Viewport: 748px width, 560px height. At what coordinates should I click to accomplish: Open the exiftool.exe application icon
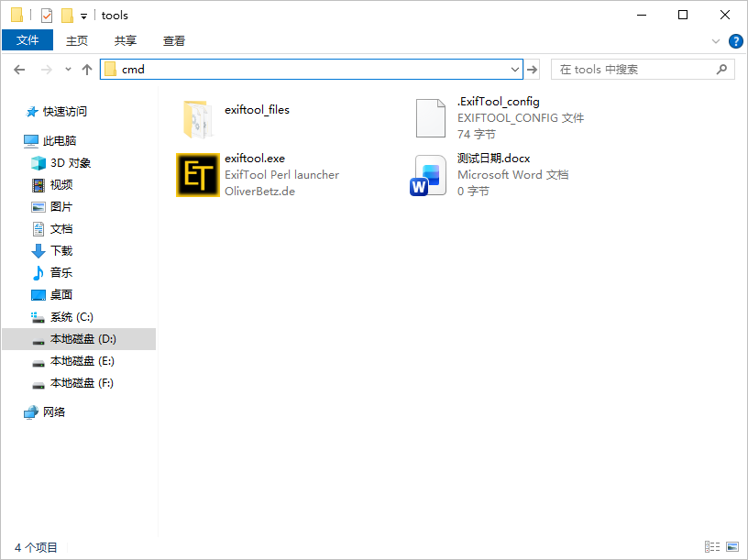[197, 175]
